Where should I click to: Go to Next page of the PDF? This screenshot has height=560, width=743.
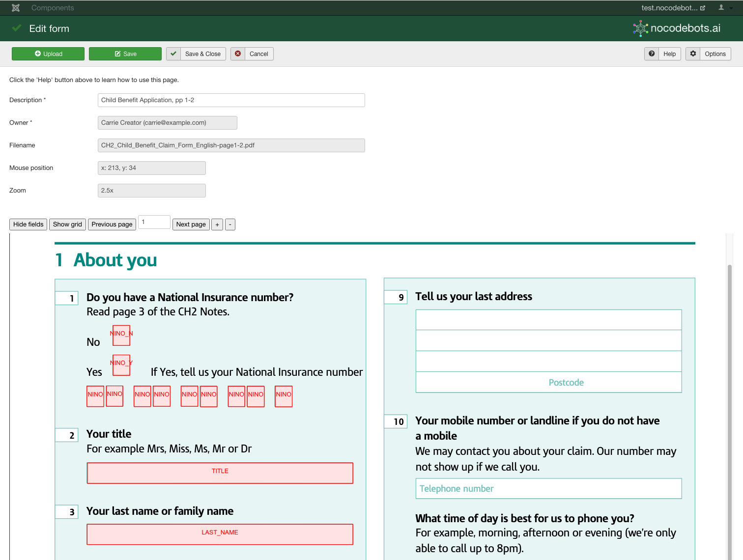pos(191,224)
